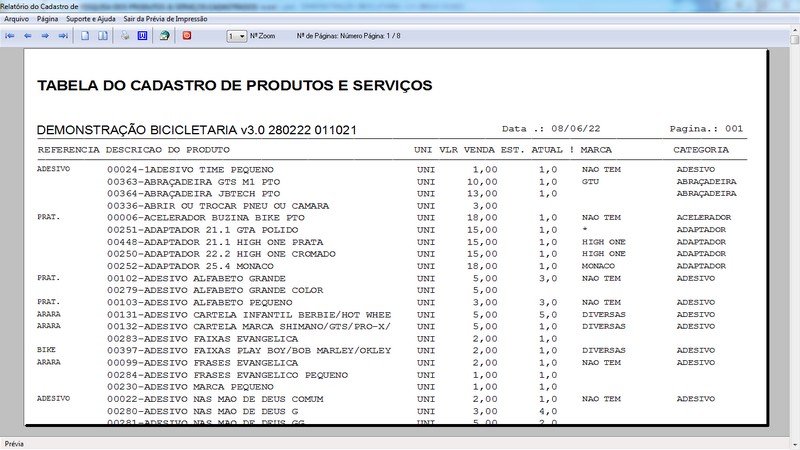
Task: Click the CATEGORIA column header
Action: (x=701, y=150)
